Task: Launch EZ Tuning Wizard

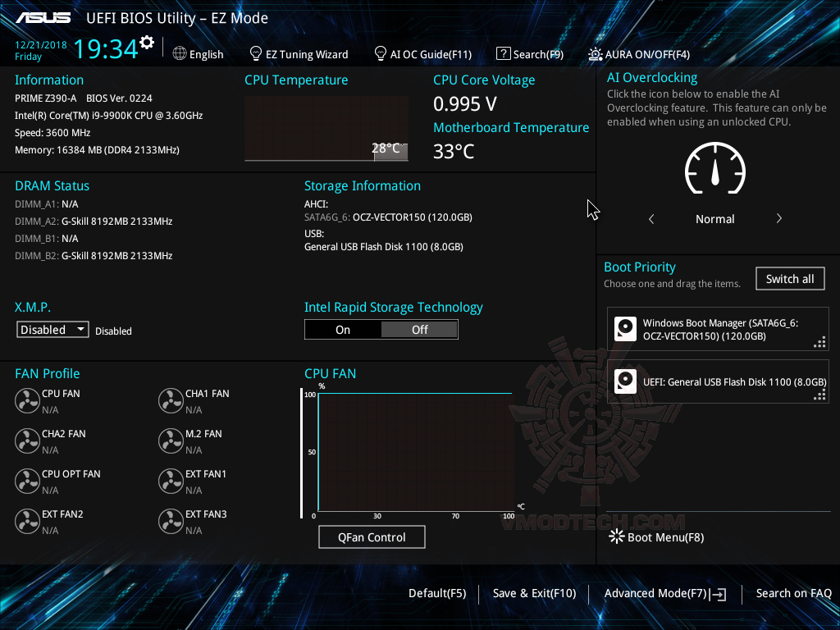Action: click(307, 54)
